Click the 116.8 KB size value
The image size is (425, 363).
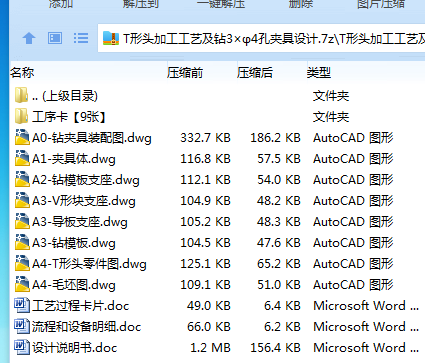tap(205, 159)
